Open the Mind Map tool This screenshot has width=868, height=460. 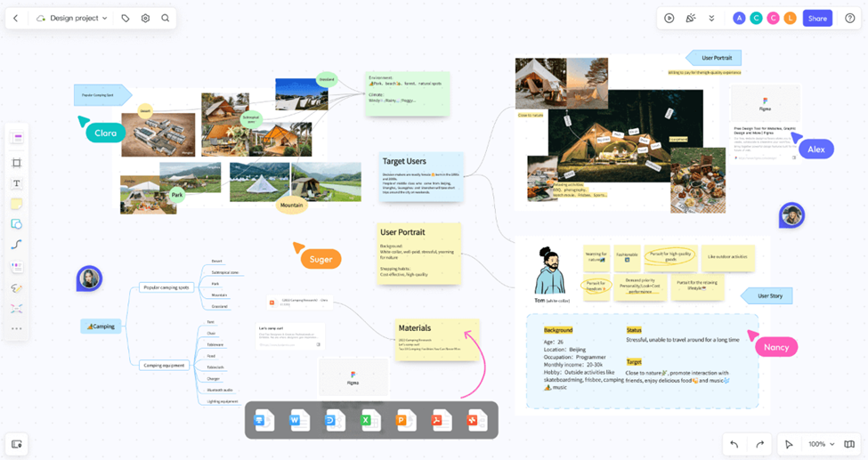click(x=16, y=309)
